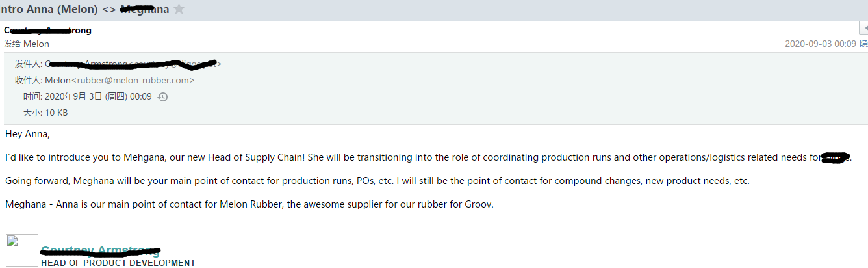The height and width of the screenshot is (268, 868).
Task: Click the email subject title Intro Anna (Melon)
Action: tap(58, 9)
